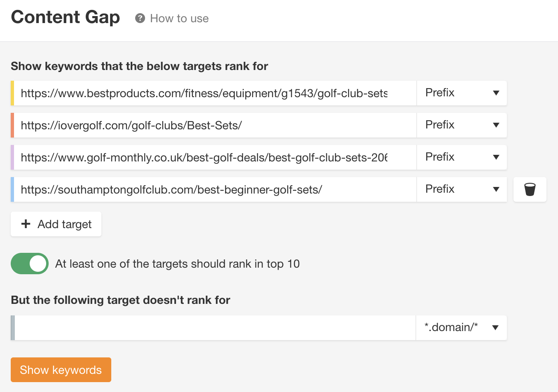Expand Prefix dropdown for southamptongolfclub.com target
Screen dimensions: 558x392
coord(462,189)
